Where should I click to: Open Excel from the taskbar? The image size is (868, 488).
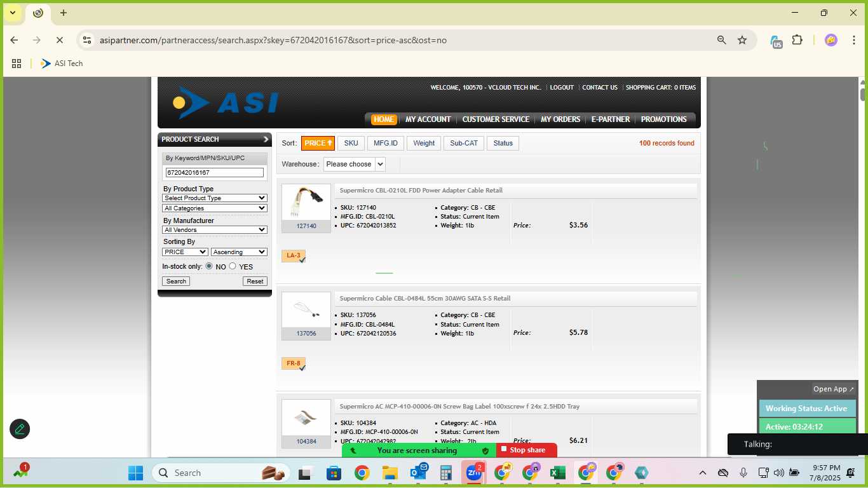tap(557, 473)
